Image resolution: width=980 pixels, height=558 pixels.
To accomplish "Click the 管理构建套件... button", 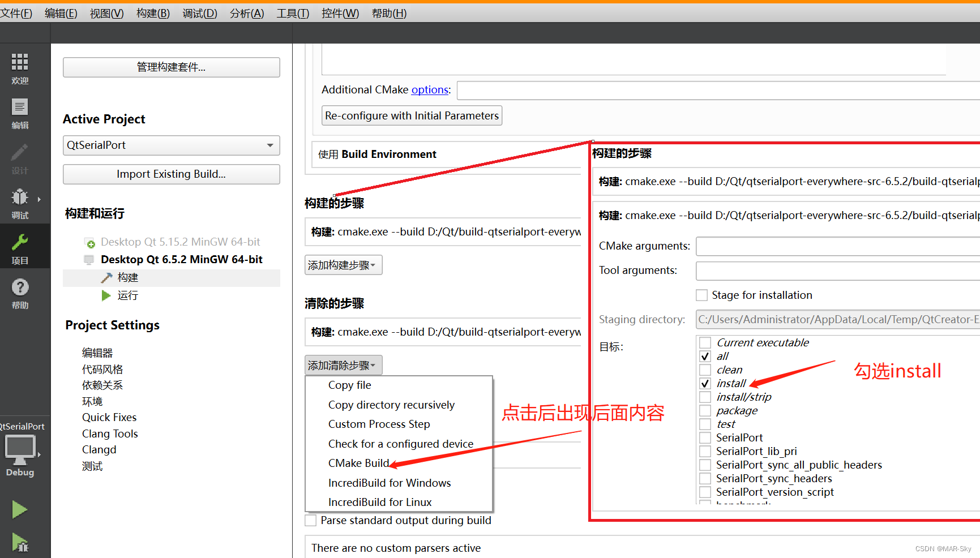I will pos(171,67).
